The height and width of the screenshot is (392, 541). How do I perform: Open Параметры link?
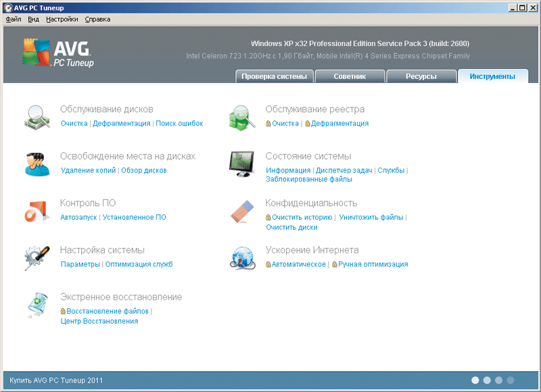pos(80,264)
